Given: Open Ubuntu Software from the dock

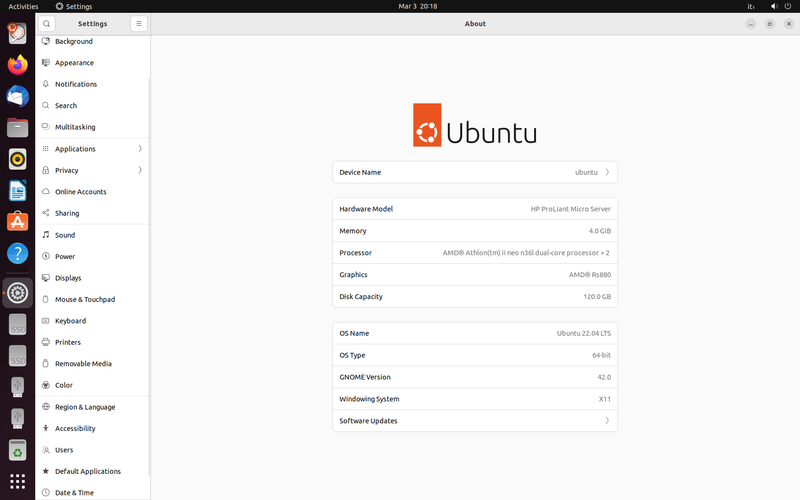Looking at the screenshot, I should point(17,222).
